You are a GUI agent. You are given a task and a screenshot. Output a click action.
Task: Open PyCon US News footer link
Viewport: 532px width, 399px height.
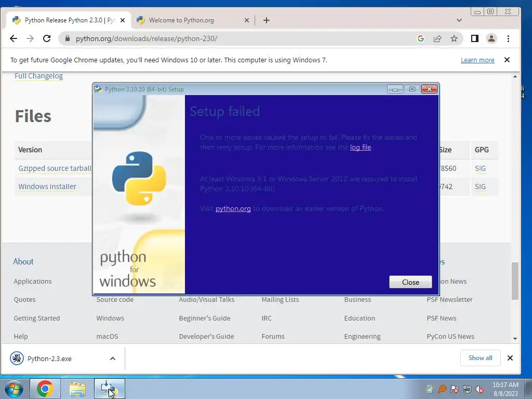(x=450, y=336)
